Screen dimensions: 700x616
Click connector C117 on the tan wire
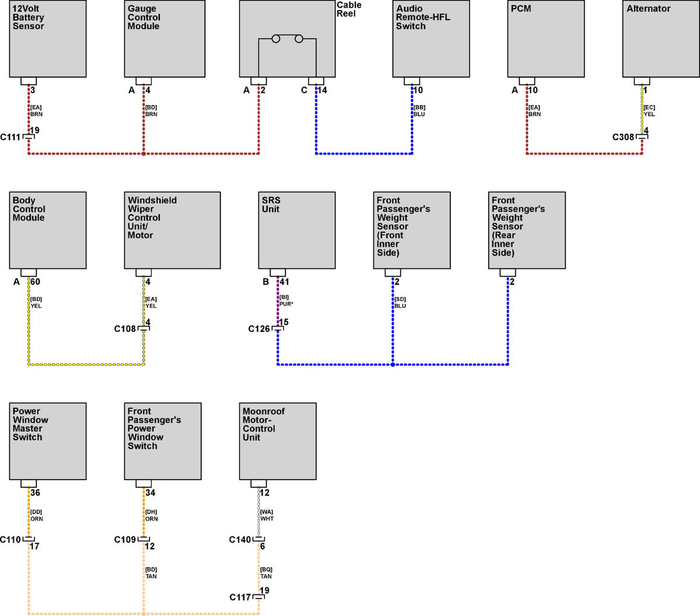tap(258, 597)
